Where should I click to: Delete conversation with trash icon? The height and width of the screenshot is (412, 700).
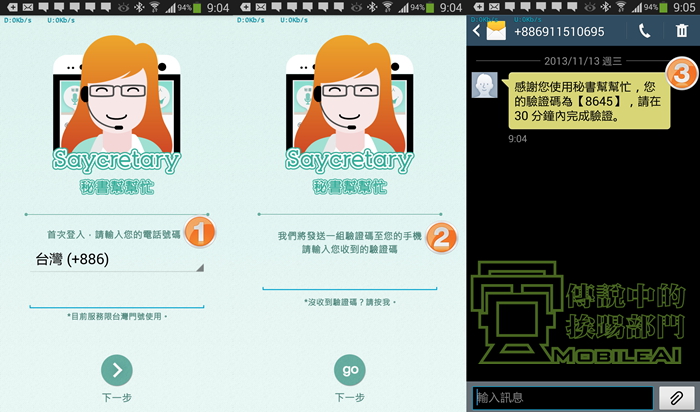(682, 31)
